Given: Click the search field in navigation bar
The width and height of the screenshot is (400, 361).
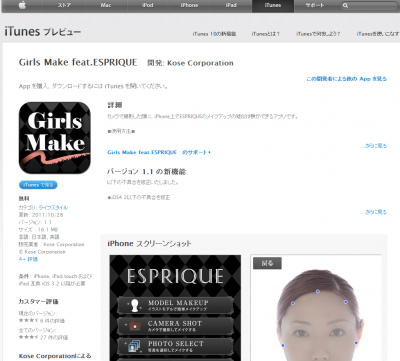Looking at the screenshot, I should click(x=369, y=6).
